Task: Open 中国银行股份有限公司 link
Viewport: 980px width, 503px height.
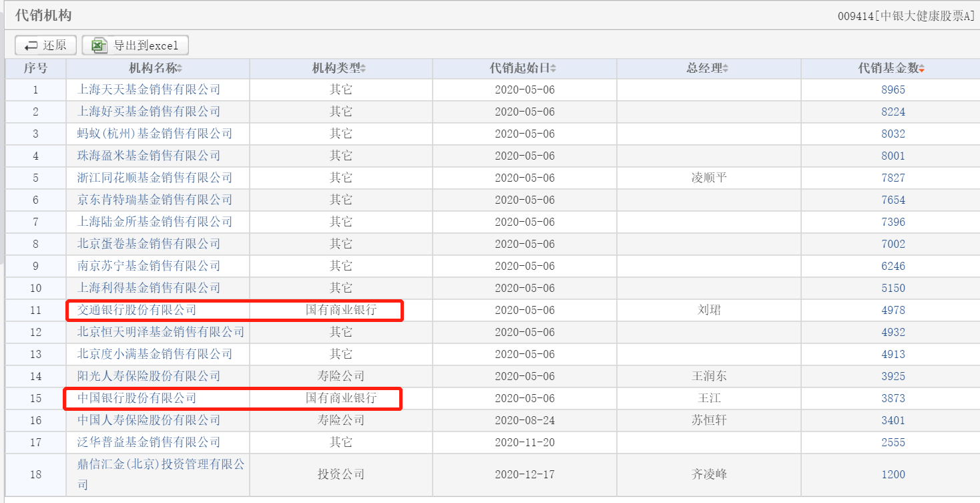Action: (x=137, y=398)
